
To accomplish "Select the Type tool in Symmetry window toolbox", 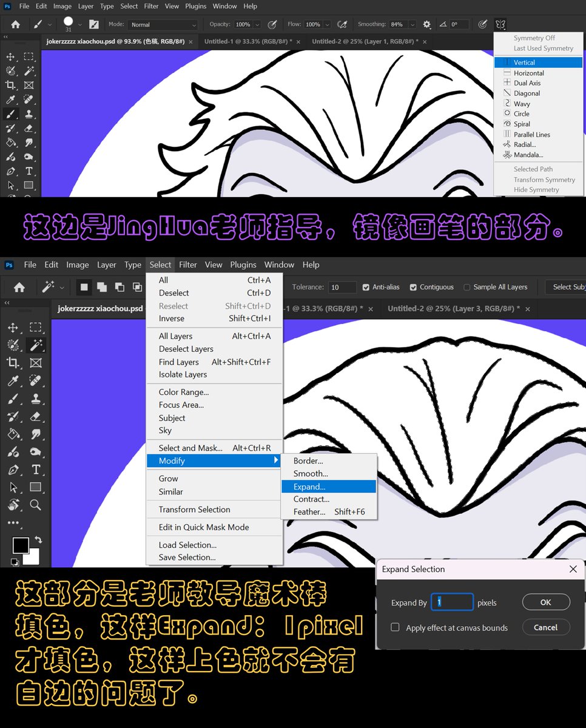I will (x=29, y=171).
